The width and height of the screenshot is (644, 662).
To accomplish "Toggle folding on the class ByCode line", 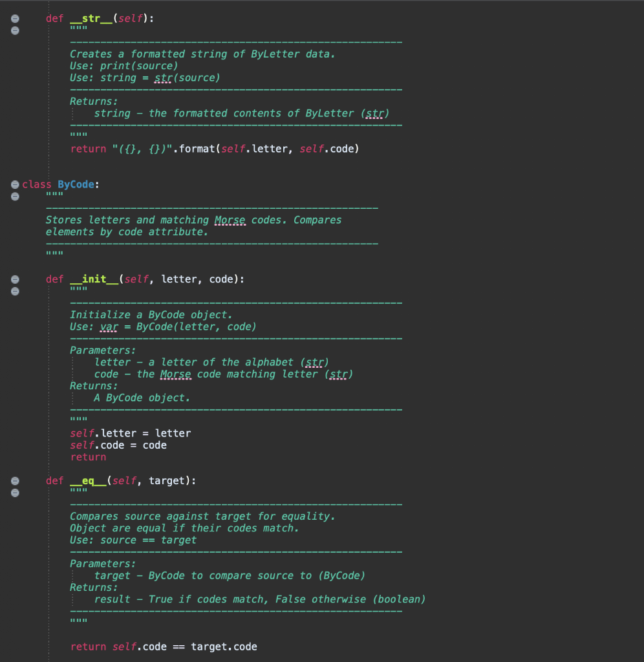I will pos(14,184).
